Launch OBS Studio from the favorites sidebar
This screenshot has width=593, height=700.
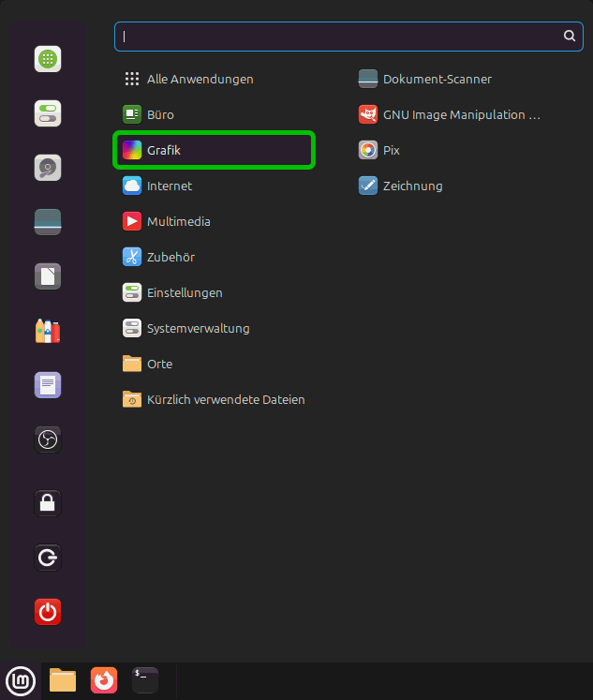coord(48,439)
